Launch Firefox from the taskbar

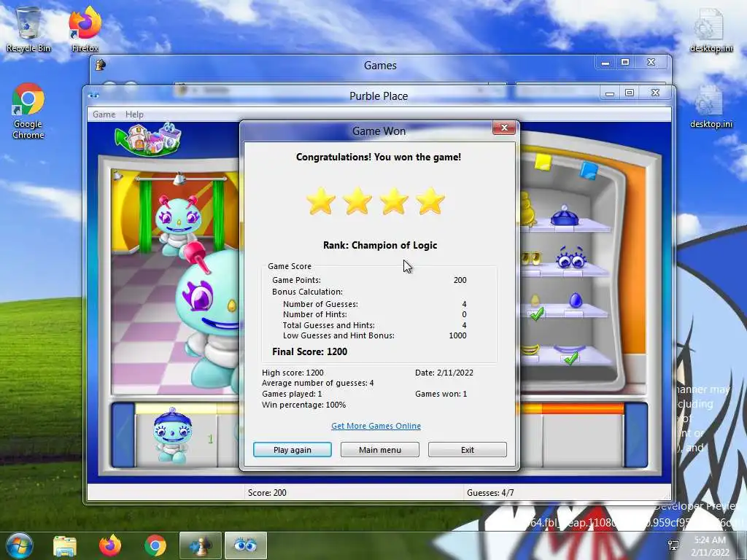coord(110,545)
